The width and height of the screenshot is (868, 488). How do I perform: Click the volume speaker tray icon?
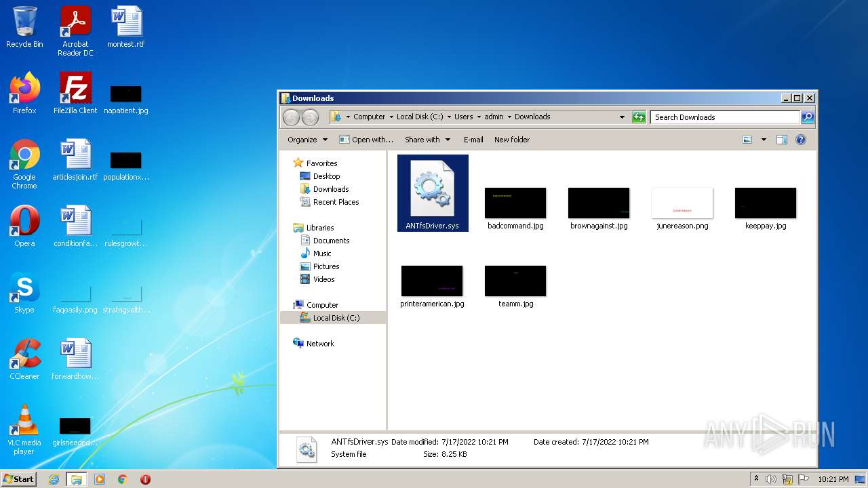[x=771, y=479]
